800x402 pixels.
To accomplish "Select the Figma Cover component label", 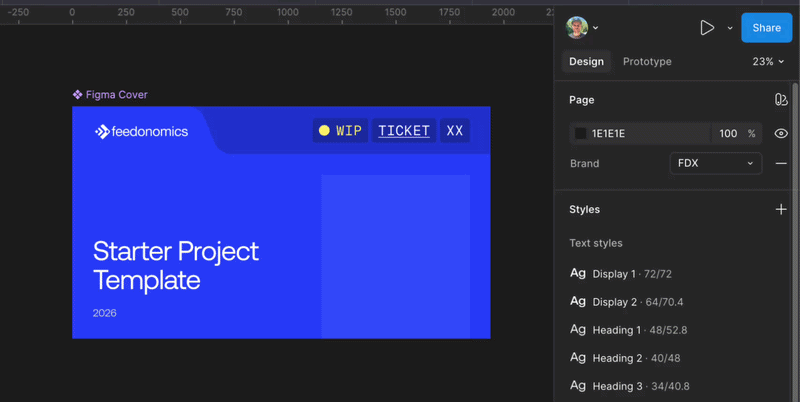I will coord(110,94).
